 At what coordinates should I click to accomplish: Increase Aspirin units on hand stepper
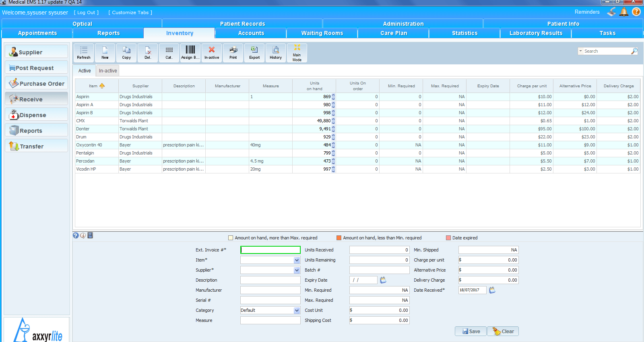[x=333, y=95]
